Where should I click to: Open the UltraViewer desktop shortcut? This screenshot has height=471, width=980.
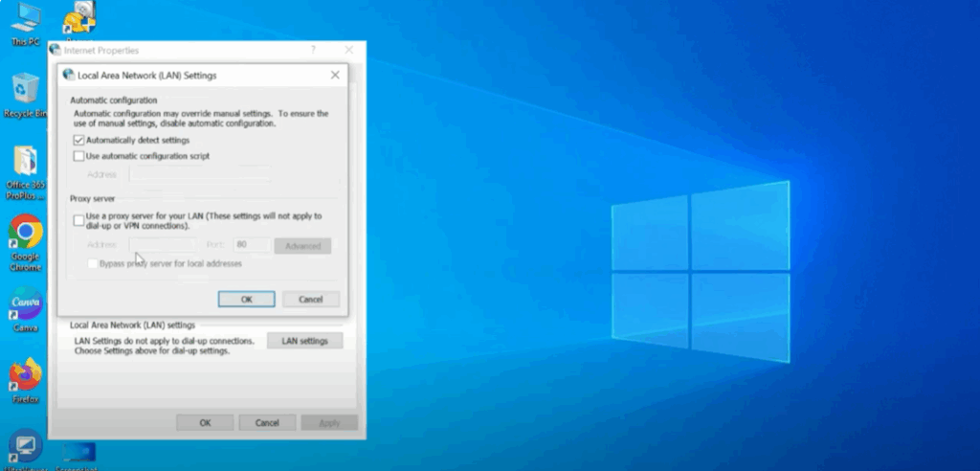click(x=26, y=449)
